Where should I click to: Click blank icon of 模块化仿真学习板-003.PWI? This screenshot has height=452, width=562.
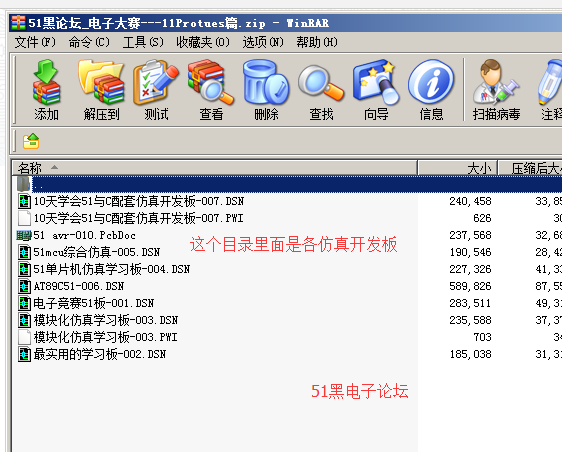point(24,337)
